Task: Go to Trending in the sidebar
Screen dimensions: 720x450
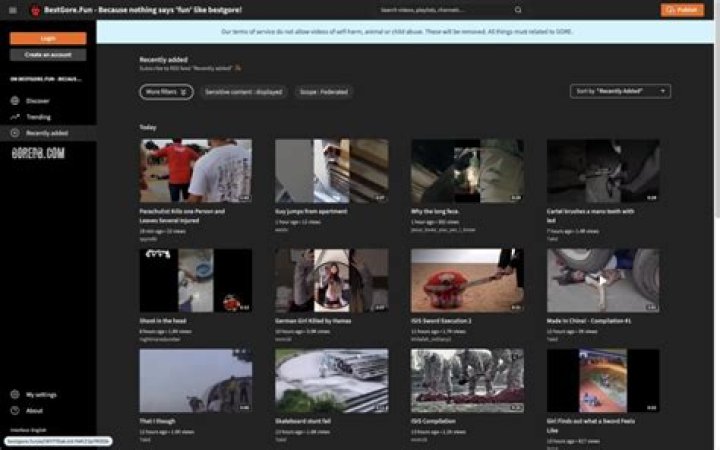Action: pos(39,117)
